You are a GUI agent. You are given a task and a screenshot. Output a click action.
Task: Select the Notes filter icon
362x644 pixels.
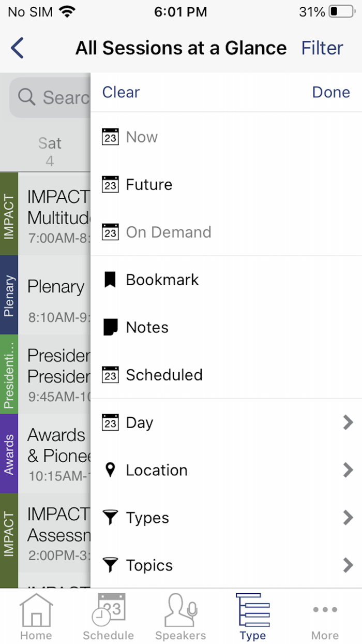tap(110, 328)
